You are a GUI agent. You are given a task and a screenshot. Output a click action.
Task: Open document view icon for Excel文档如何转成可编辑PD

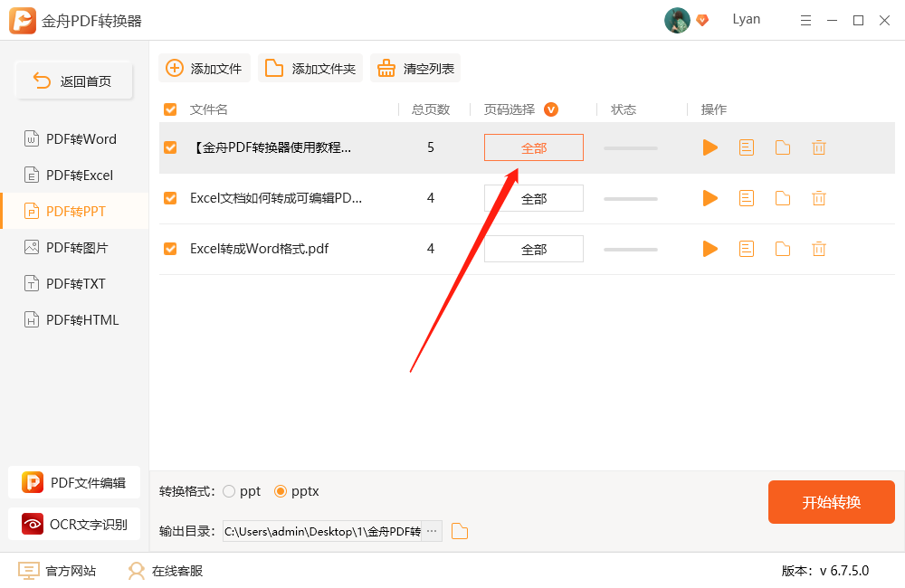pos(747,198)
